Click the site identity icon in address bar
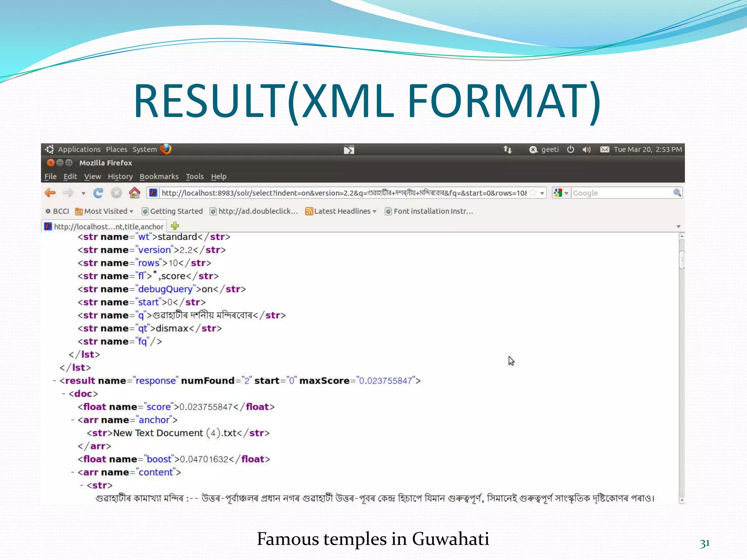Screen dimensions: 747x560 [x=154, y=192]
